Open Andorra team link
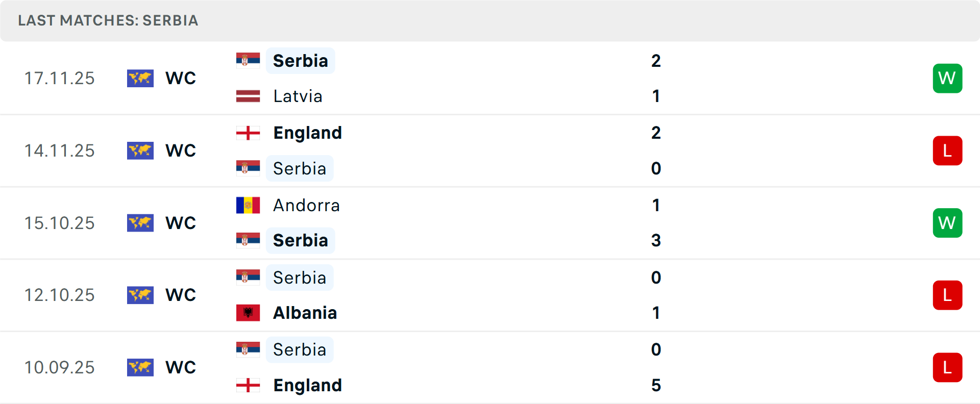Image resolution: width=980 pixels, height=404 pixels. 306,205
